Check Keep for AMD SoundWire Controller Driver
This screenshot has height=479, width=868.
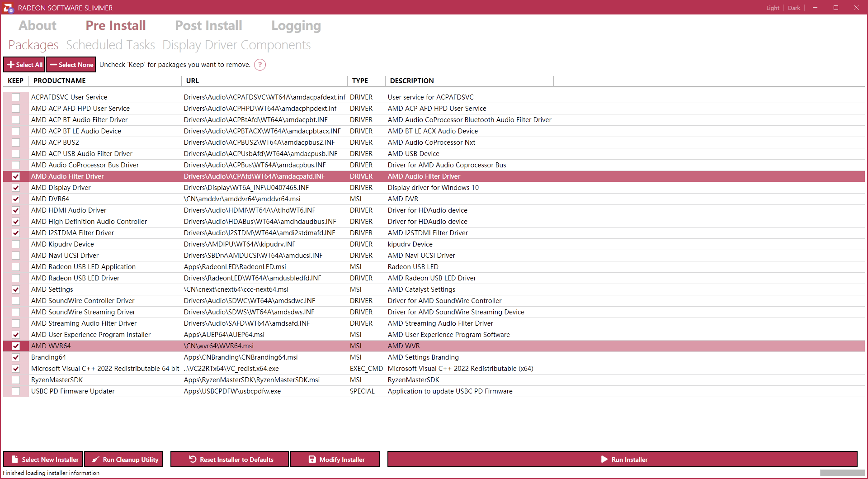coord(16,301)
